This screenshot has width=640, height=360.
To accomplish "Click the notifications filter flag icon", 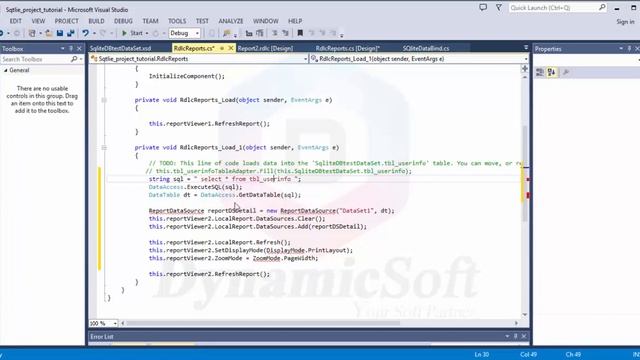I will 498,7.
